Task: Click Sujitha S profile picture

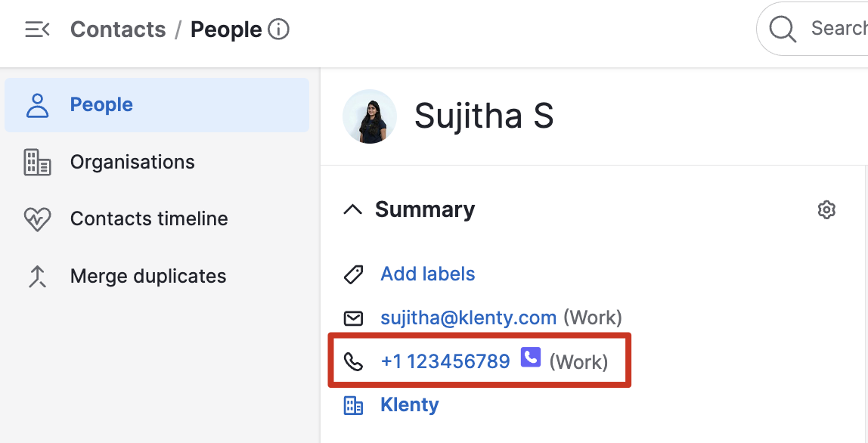Action: [370, 116]
